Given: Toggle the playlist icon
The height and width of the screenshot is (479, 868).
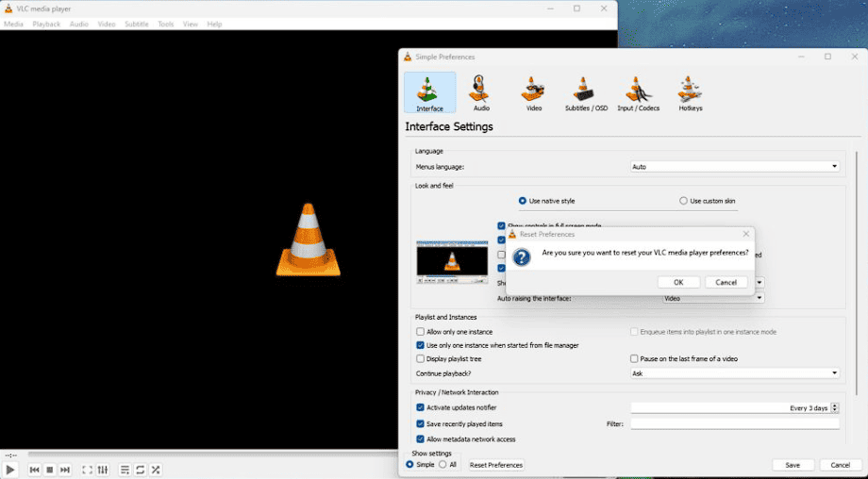Looking at the screenshot, I should click(x=125, y=470).
